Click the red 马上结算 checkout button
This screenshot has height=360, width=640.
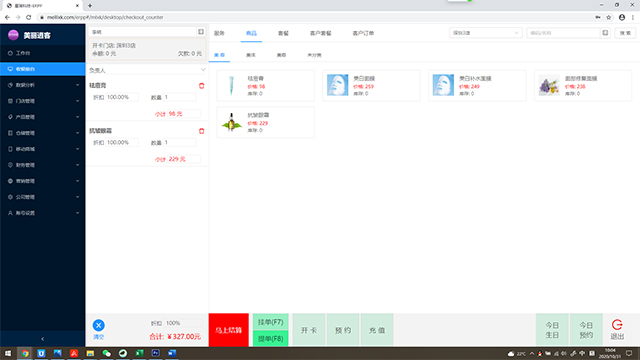(x=229, y=330)
